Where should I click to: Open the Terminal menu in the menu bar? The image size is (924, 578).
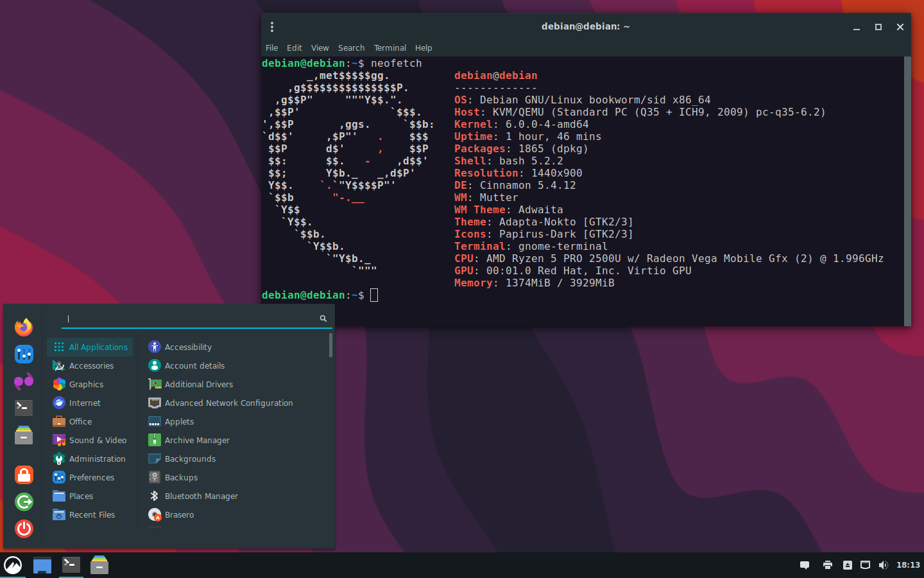pos(390,48)
